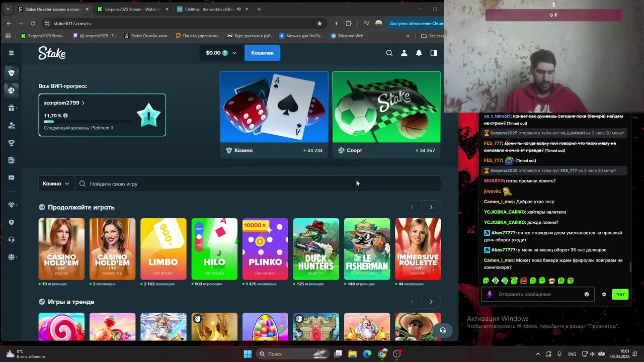Open the forum chat icon in the sidebar
Image resolution: width=644 pixels, height=362 pixels.
[x=11, y=177]
